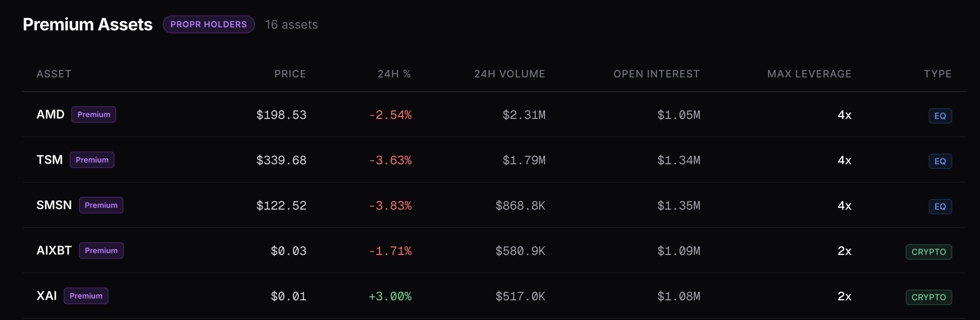The height and width of the screenshot is (320, 980).
Task: Sort by the 24H % column header
Action: coord(394,74)
